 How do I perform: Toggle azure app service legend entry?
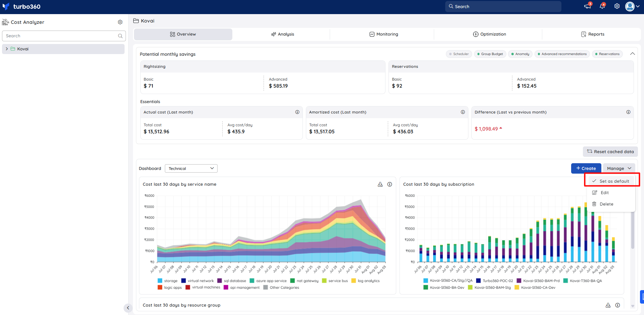pos(268,281)
